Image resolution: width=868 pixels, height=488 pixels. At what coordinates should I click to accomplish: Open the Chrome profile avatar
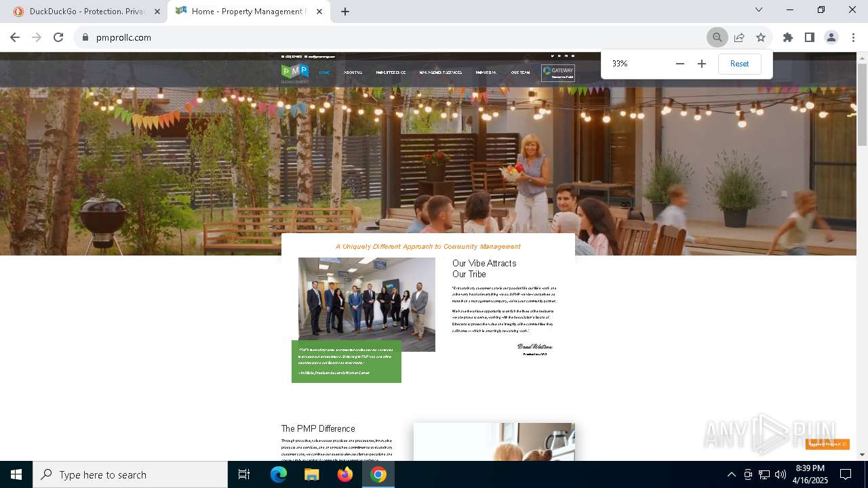coord(831,37)
